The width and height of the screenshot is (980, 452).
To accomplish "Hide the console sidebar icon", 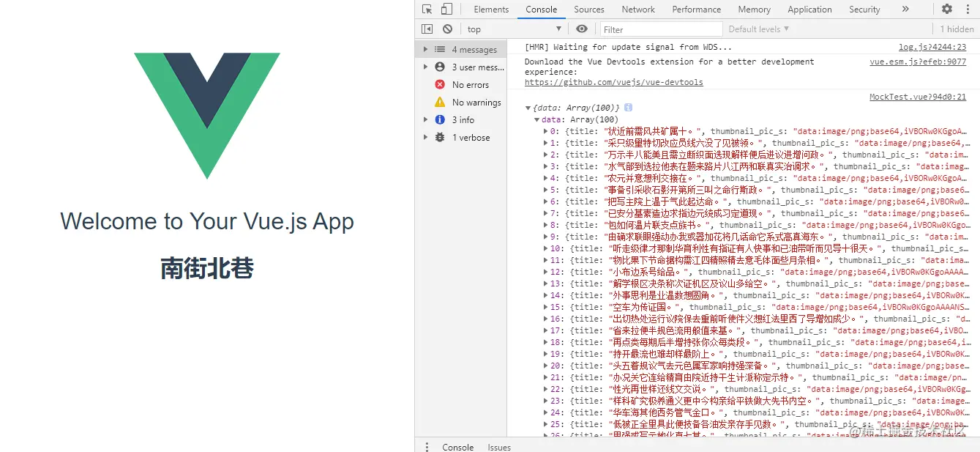I will pos(427,29).
